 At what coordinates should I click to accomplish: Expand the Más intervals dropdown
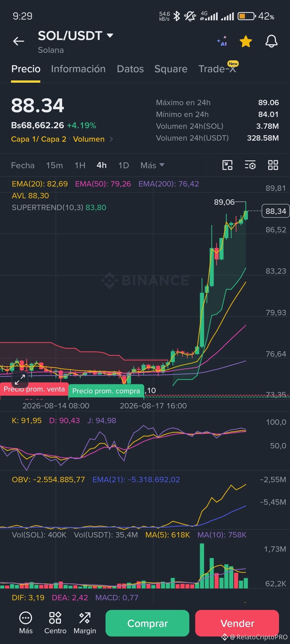click(152, 165)
